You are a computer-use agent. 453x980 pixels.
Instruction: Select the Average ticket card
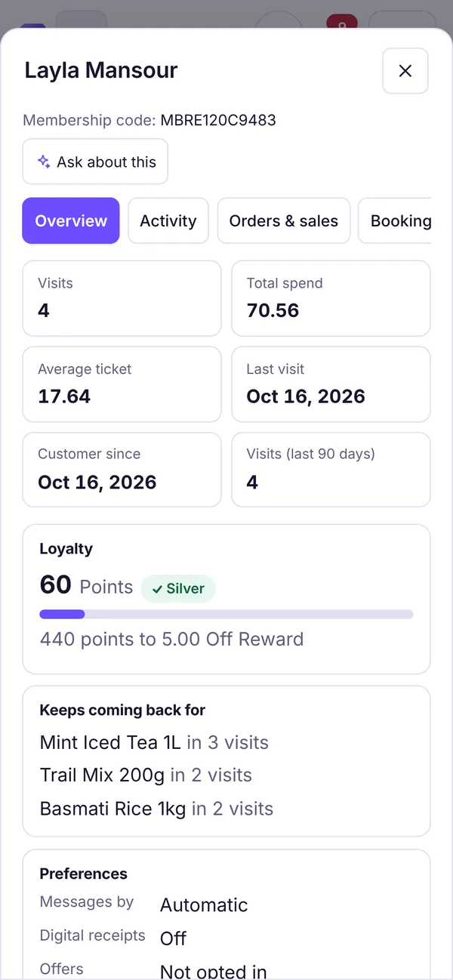[122, 384]
